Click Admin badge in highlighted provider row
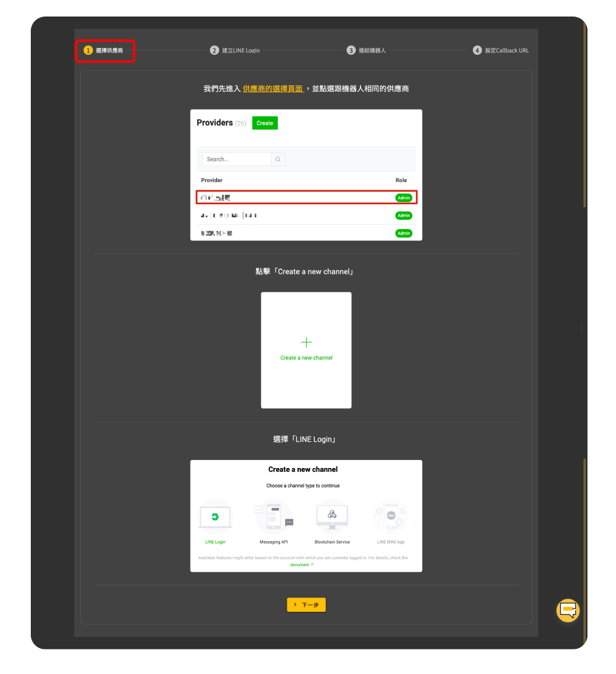This screenshot has height=674, width=616. 403,197
